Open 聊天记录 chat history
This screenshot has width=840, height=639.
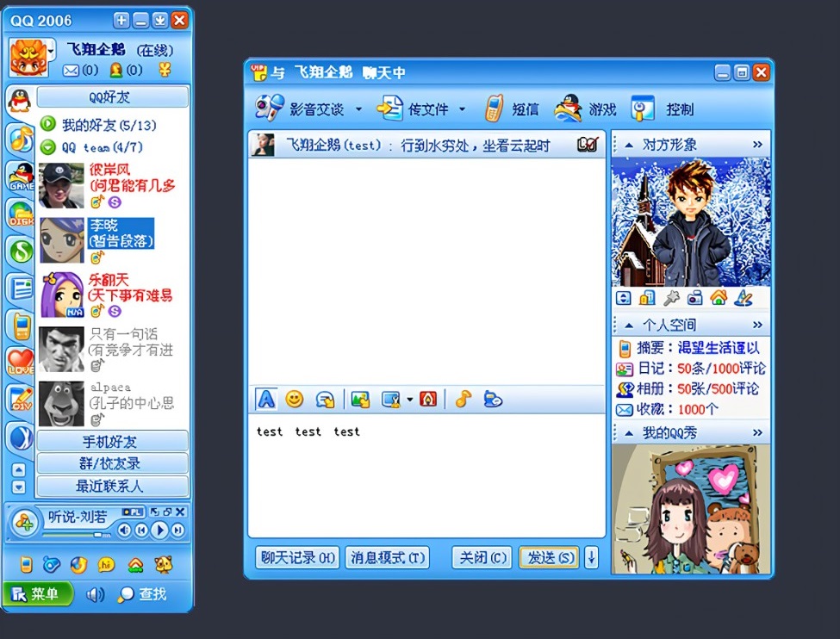296,557
